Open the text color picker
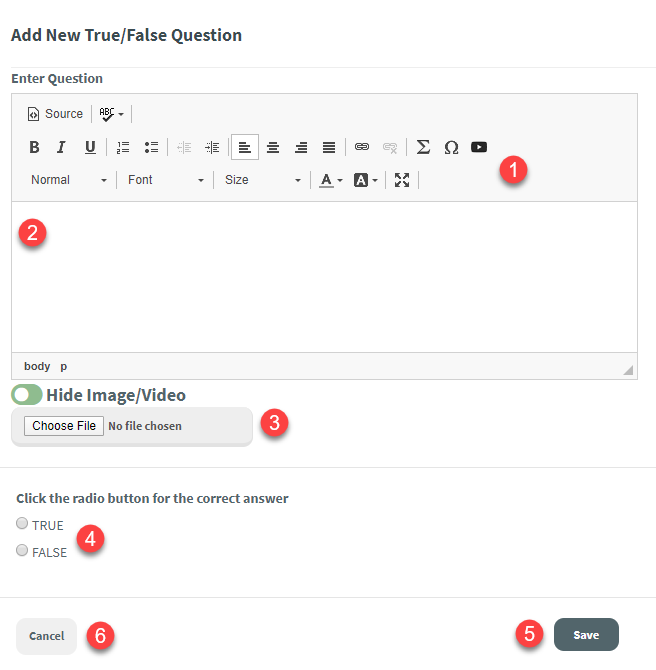Screen dimensions: 656x670 (x=330, y=180)
